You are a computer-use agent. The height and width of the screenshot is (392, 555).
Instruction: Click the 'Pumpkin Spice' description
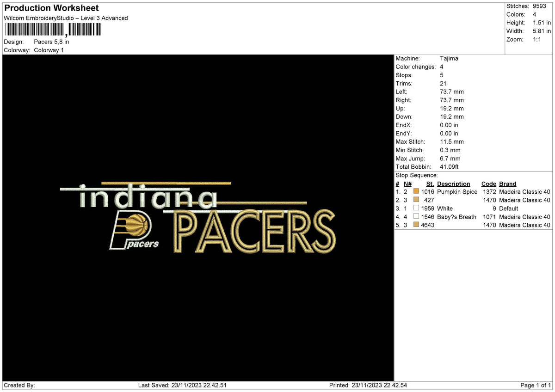click(x=457, y=192)
